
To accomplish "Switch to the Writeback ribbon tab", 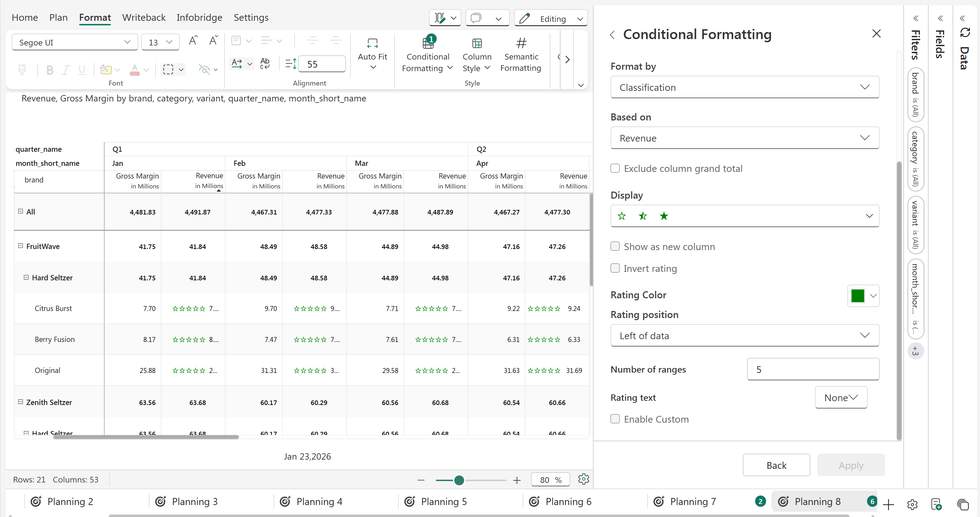I will [144, 18].
